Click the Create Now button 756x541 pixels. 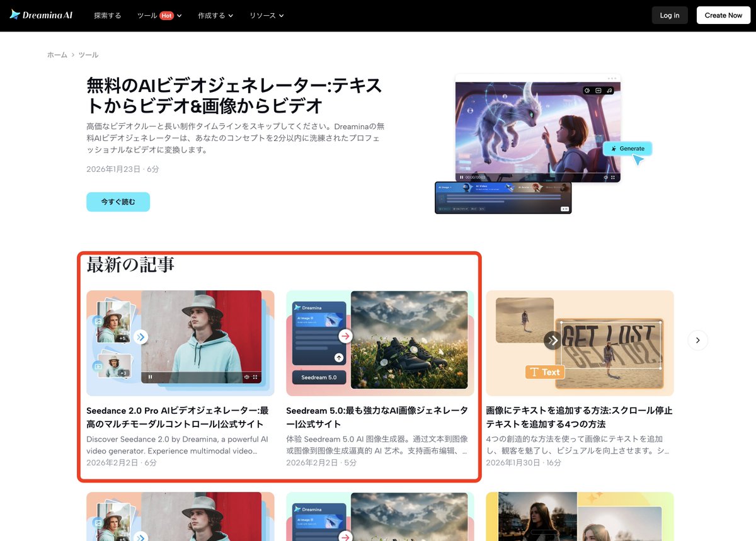723,15
